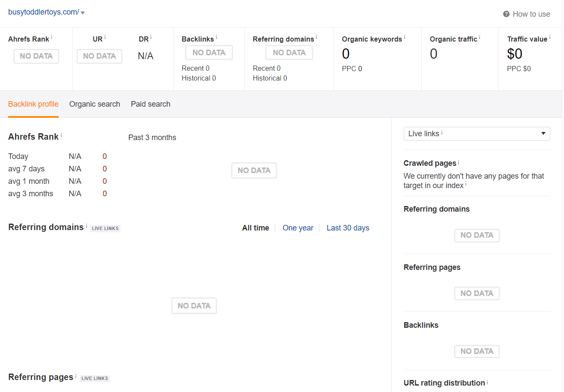Viewport: 564px width, 392px height.
Task: Switch to the Organic search tab
Action: (94, 104)
